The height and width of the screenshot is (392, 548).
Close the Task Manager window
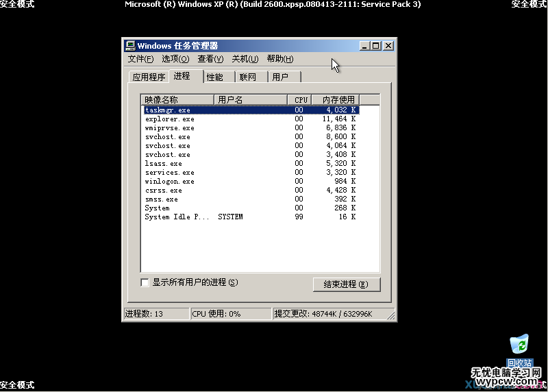point(388,46)
